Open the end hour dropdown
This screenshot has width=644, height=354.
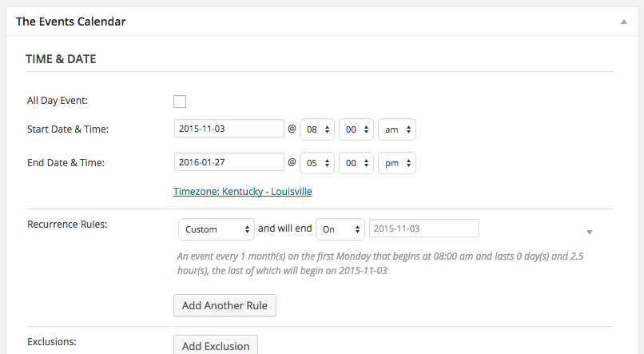pyautogui.click(x=316, y=164)
